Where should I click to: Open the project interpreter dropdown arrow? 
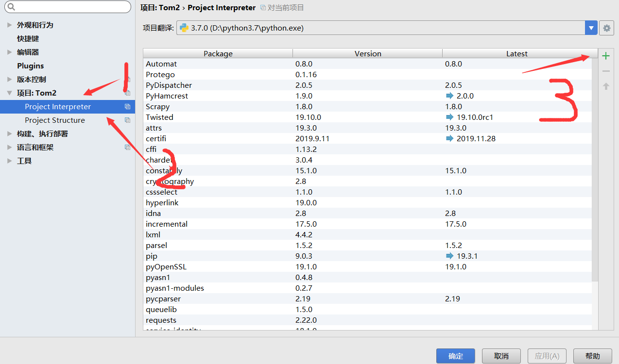591,28
